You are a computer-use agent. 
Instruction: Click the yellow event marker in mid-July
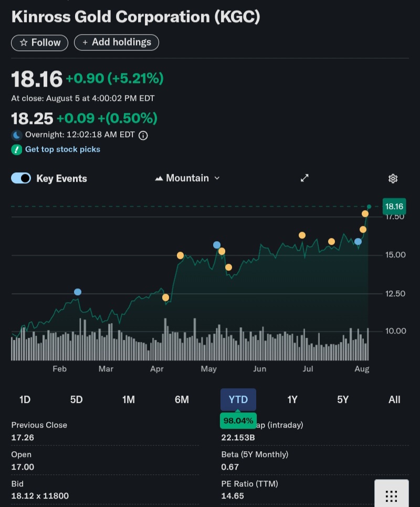click(x=331, y=242)
